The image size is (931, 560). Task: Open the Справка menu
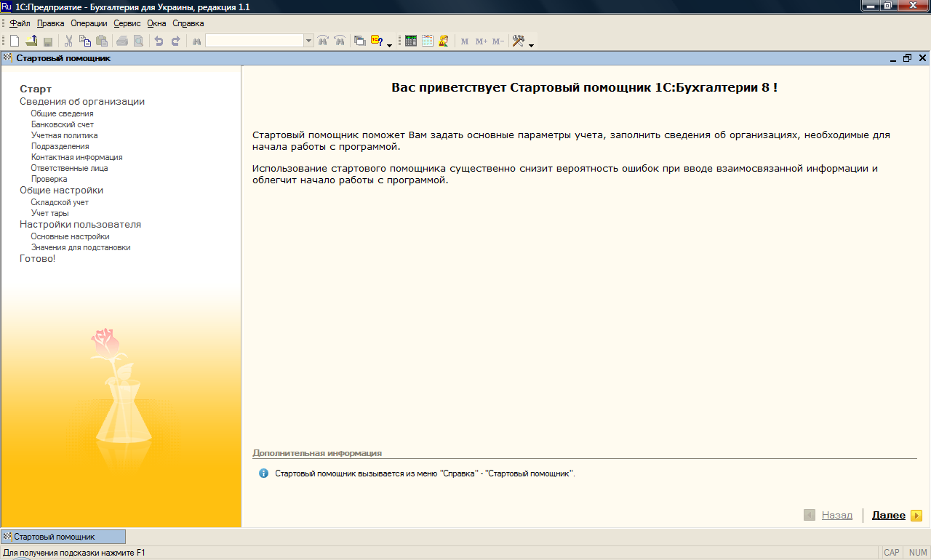[188, 23]
